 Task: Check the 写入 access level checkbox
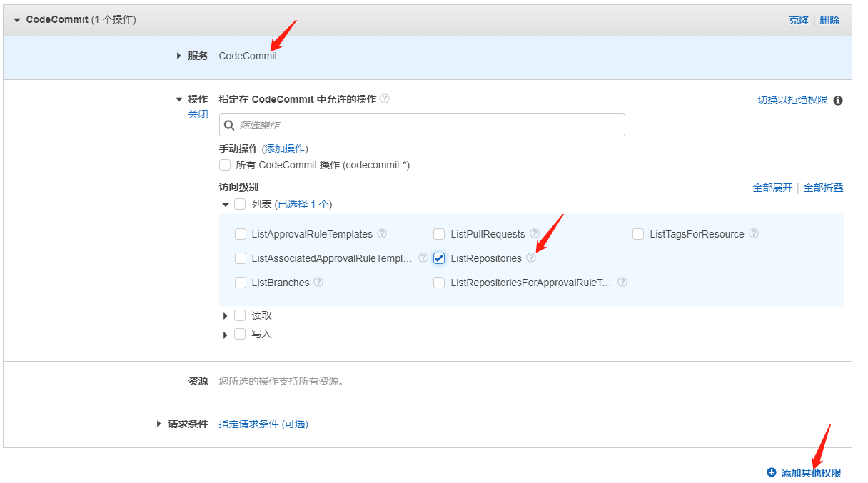pyautogui.click(x=240, y=334)
